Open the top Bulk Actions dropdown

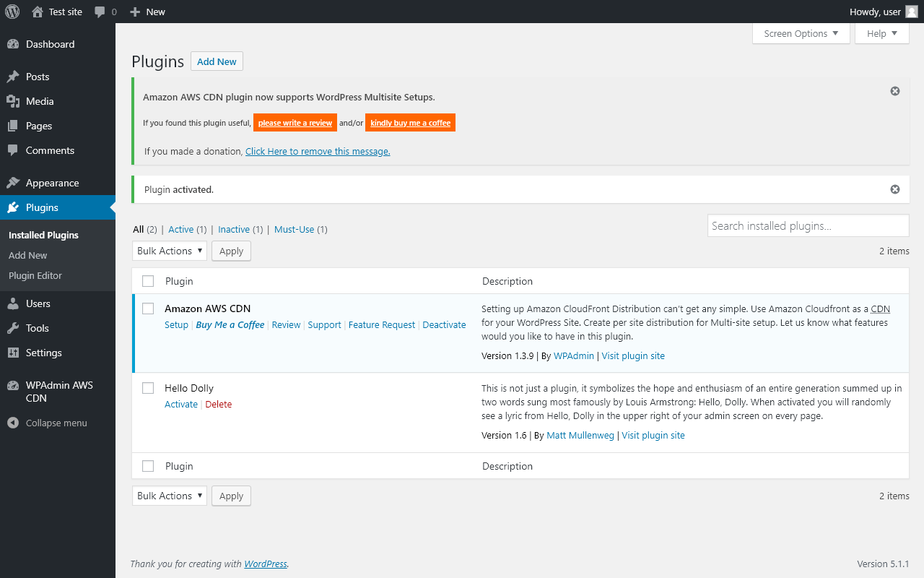point(170,251)
